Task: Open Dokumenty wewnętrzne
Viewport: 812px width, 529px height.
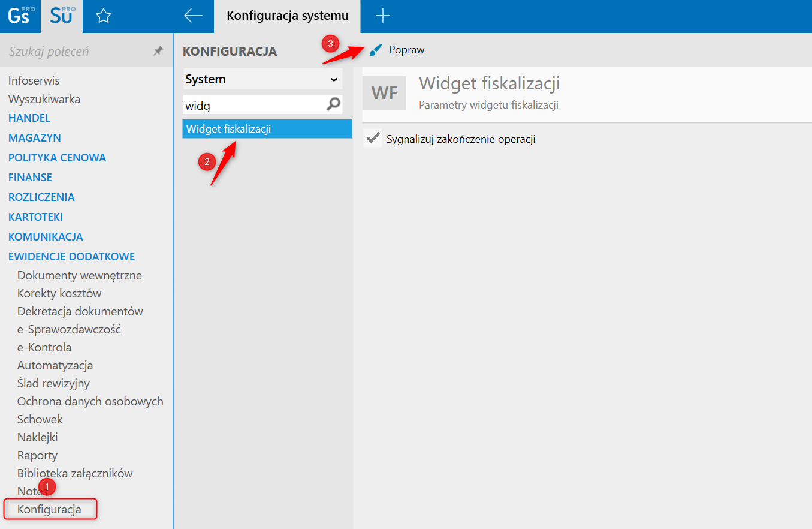Action: tap(80, 276)
